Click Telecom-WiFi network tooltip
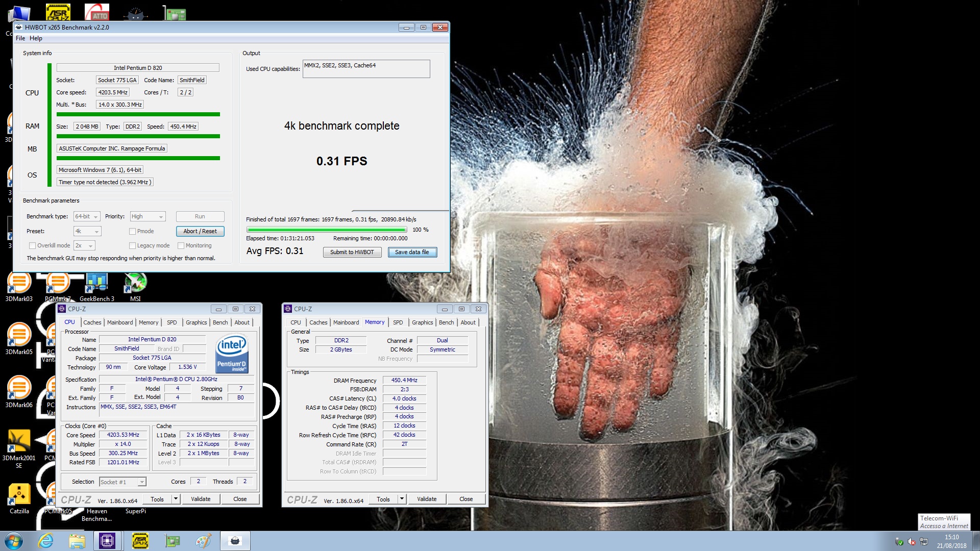This screenshot has width=980, height=551. coord(944,522)
